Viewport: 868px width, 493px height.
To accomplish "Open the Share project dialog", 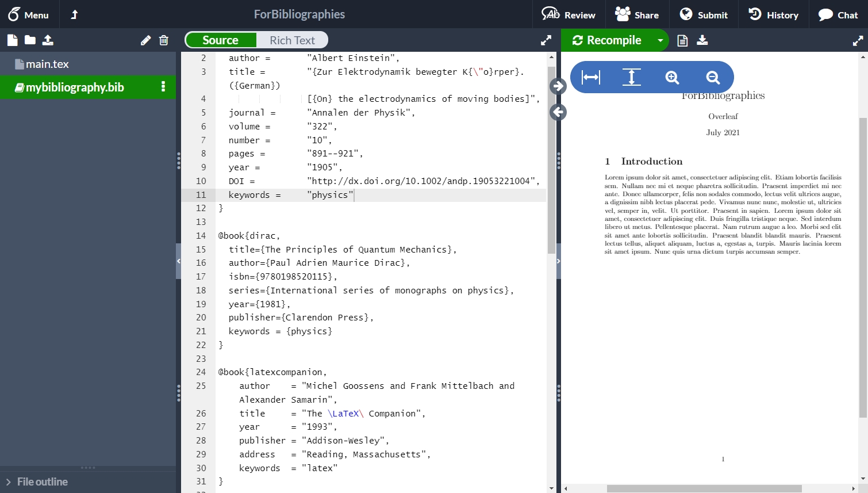I will 637,15.
